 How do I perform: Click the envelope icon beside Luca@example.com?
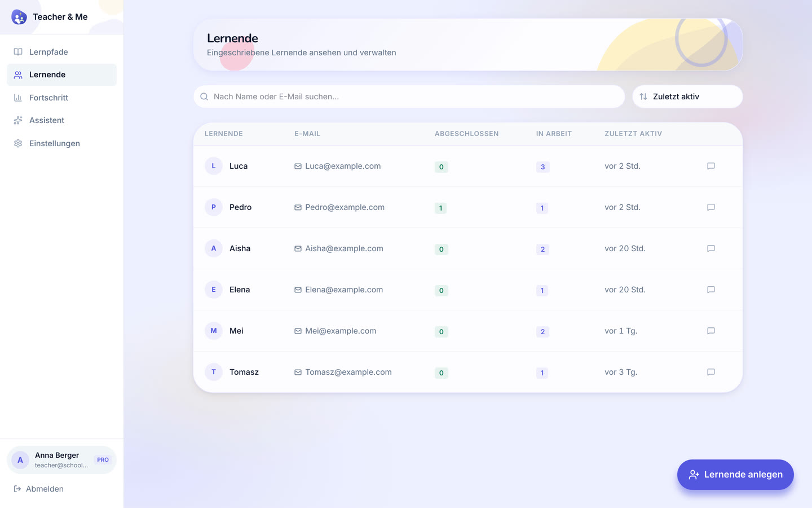click(298, 167)
